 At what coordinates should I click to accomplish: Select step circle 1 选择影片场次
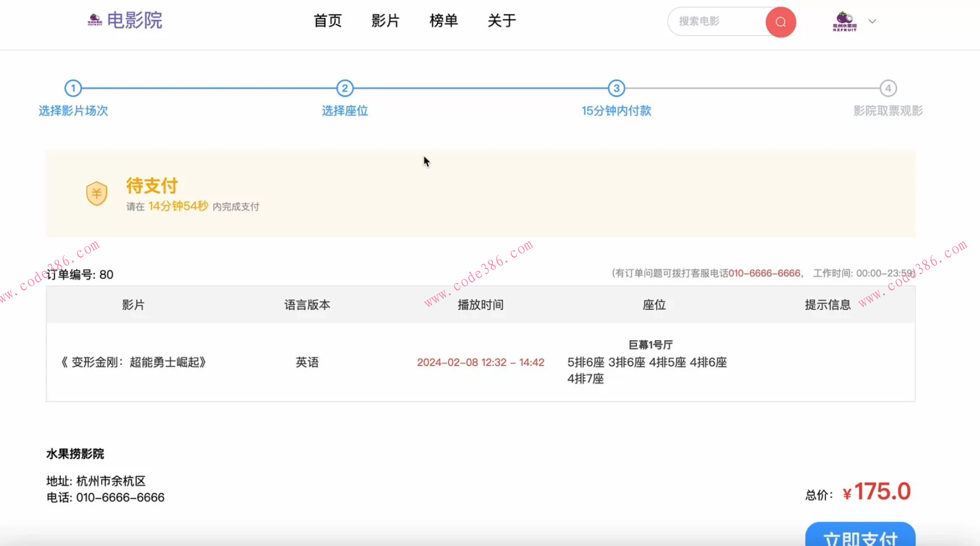pyautogui.click(x=73, y=88)
